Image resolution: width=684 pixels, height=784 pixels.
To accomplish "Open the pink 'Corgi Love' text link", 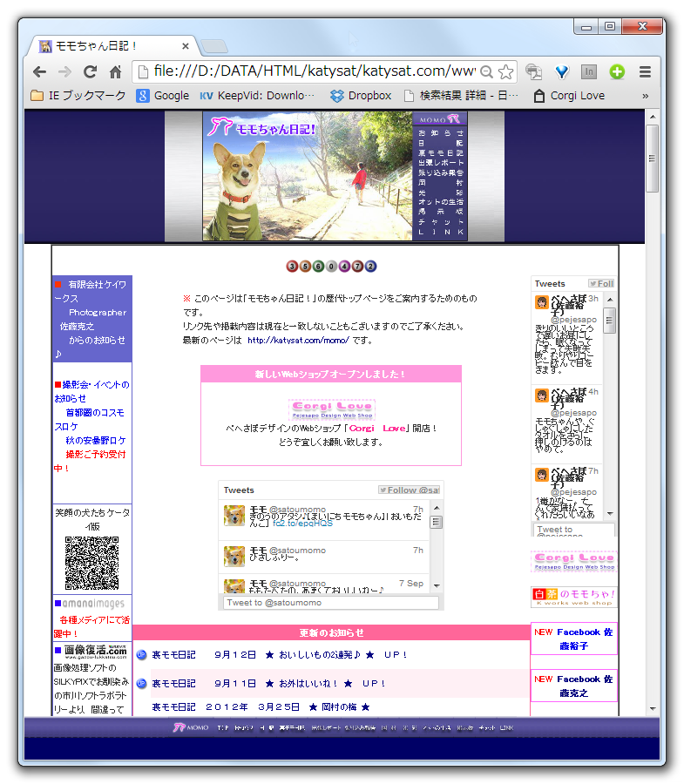I will pos(377,429).
